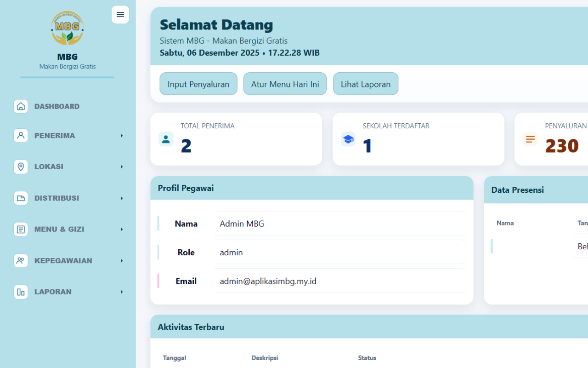Expand the Penerima submenu chevron
This screenshot has height=368, width=588.
121,135
